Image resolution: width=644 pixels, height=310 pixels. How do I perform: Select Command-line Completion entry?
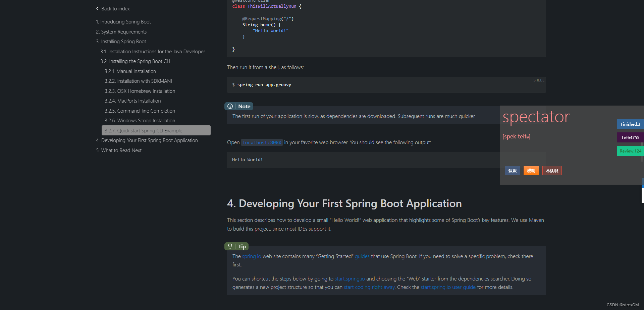tap(140, 111)
